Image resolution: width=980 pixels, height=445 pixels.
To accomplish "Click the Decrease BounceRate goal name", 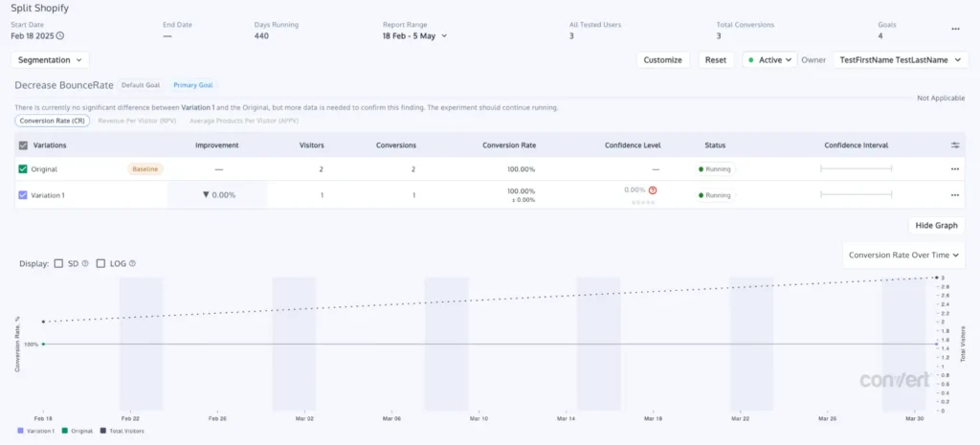I will click(64, 85).
